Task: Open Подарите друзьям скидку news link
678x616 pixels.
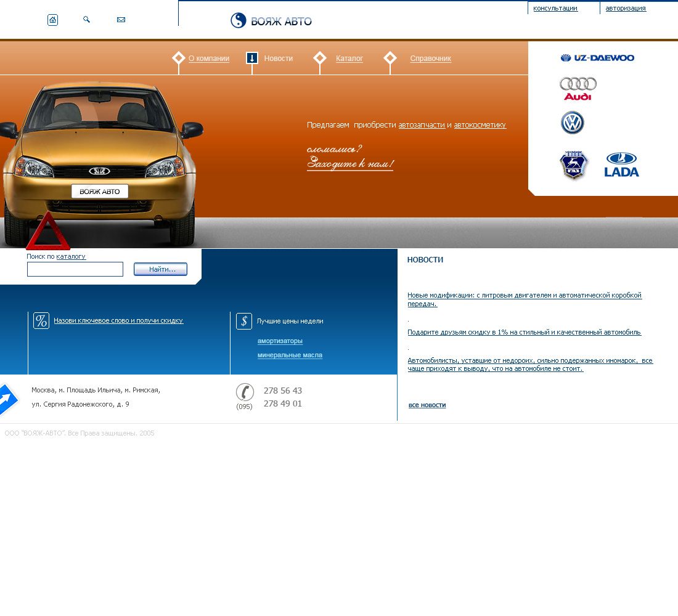Action: pyautogui.click(x=525, y=333)
